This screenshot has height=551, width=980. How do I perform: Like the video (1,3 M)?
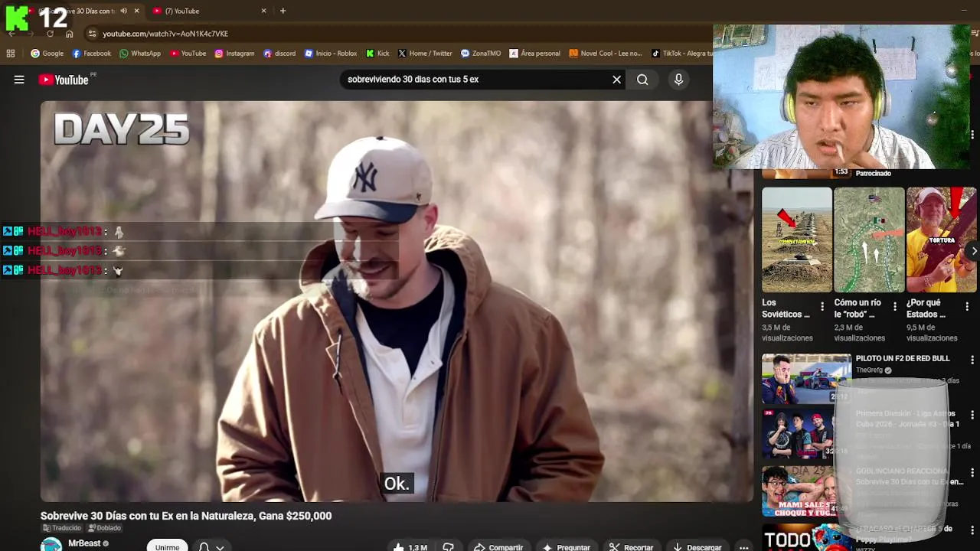tap(410, 547)
